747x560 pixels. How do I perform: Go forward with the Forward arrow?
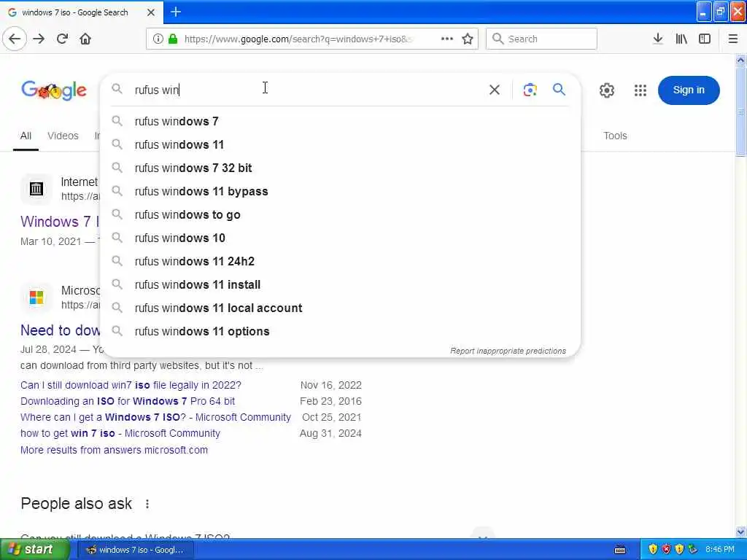tap(39, 39)
